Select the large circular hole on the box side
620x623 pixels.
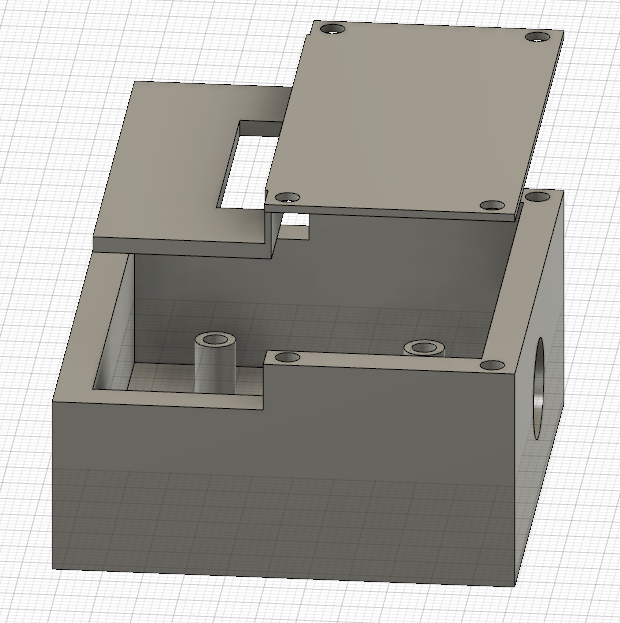coord(538,388)
